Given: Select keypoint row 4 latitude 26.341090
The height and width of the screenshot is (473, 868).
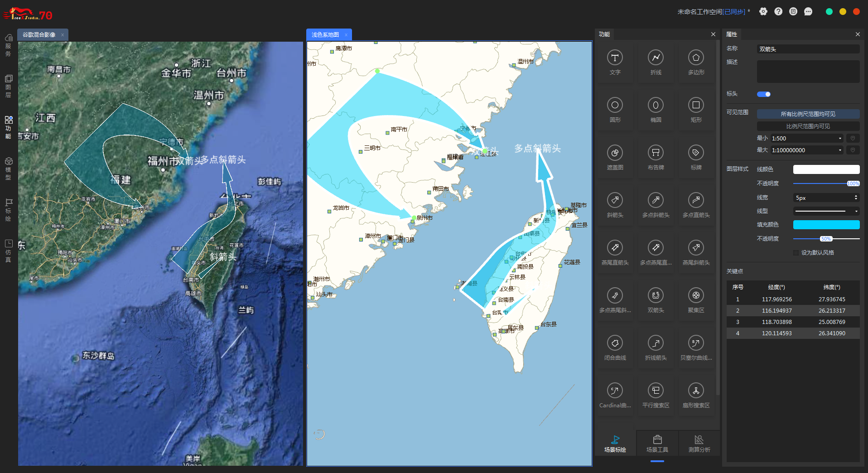Looking at the screenshot, I should pyautogui.click(x=832, y=333).
